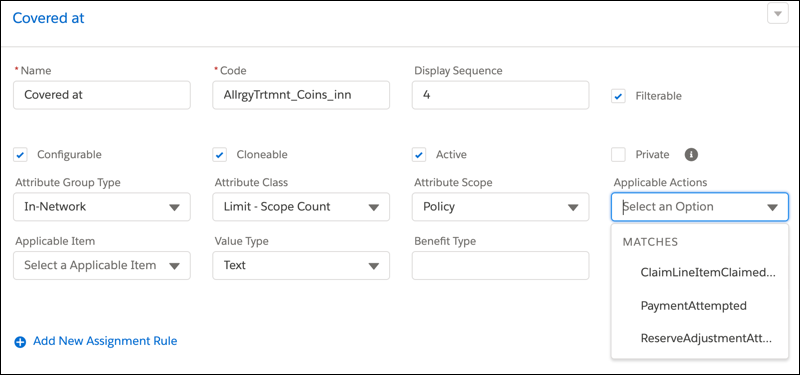Uncheck the Active checkbox
Screen dimensions: 800x375
pos(419,155)
